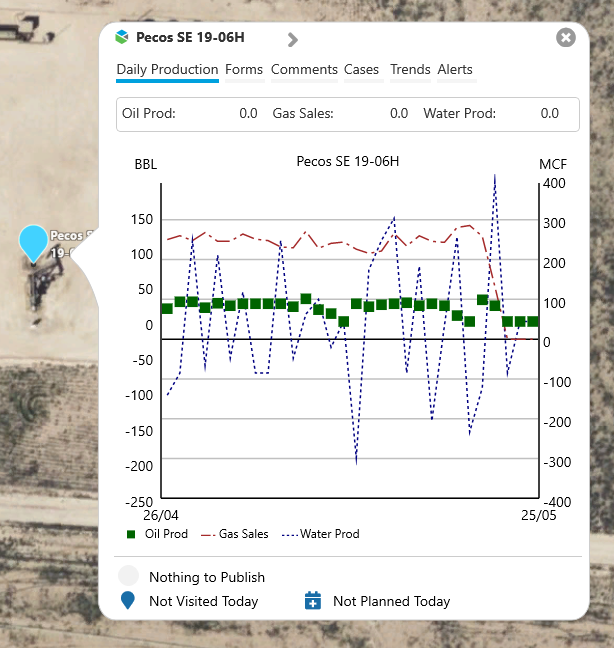614x648 pixels.
Task: Click the Nothing to Publish circle icon
Action: click(128, 576)
